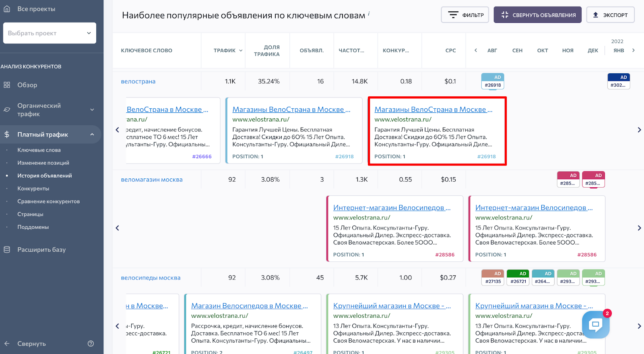The width and height of the screenshot is (644, 354).
Task: Click the ЭКСПОРТ button
Action: point(610,15)
